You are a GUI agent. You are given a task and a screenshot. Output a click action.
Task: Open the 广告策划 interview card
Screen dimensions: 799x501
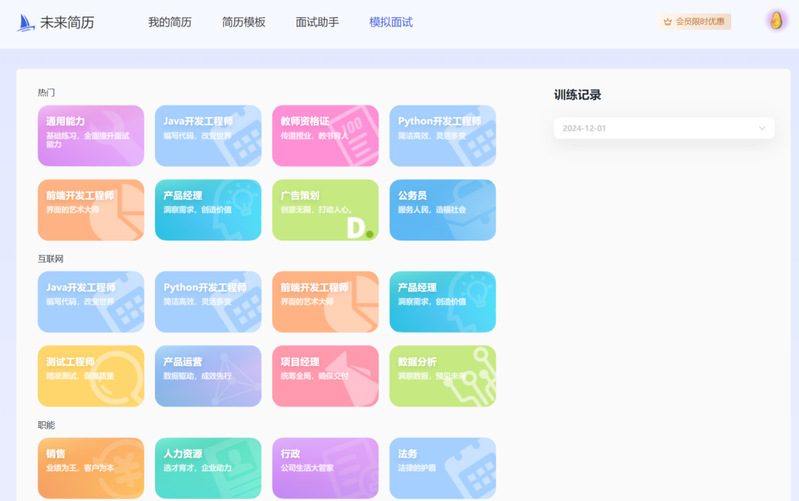click(x=325, y=210)
